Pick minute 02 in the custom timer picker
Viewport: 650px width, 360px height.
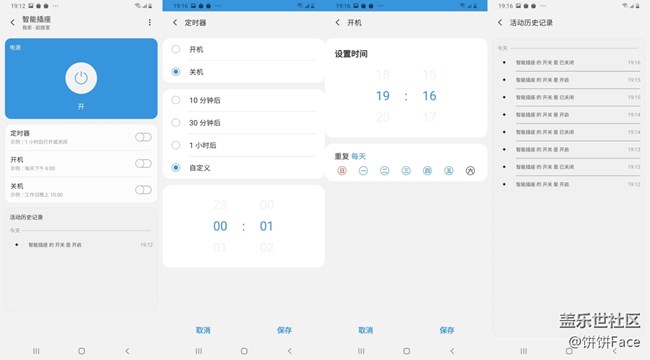tap(267, 248)
